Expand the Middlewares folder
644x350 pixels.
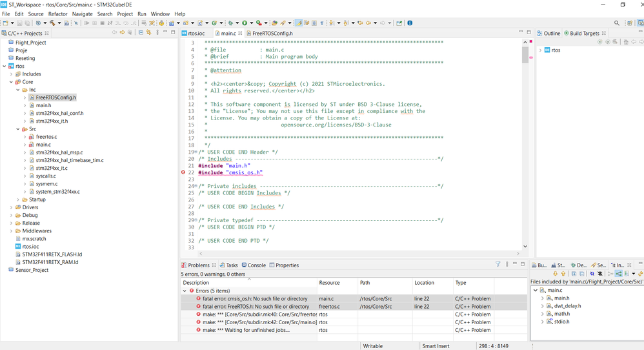click(x=11, y=231)
